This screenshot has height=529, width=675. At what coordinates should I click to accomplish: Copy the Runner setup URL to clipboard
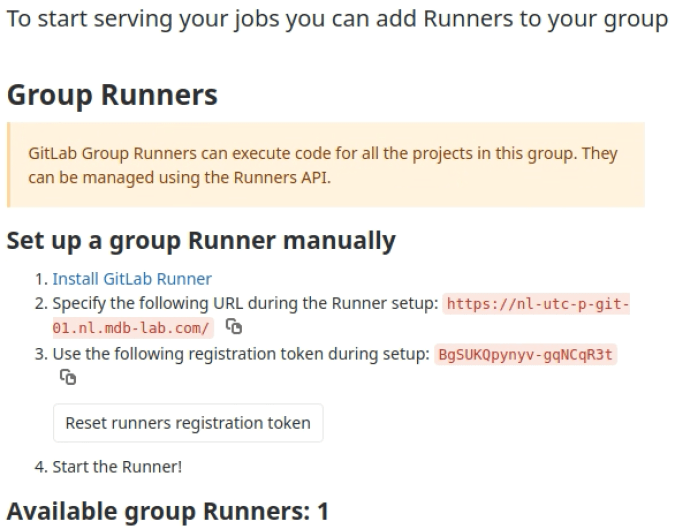tap(233, 326)
